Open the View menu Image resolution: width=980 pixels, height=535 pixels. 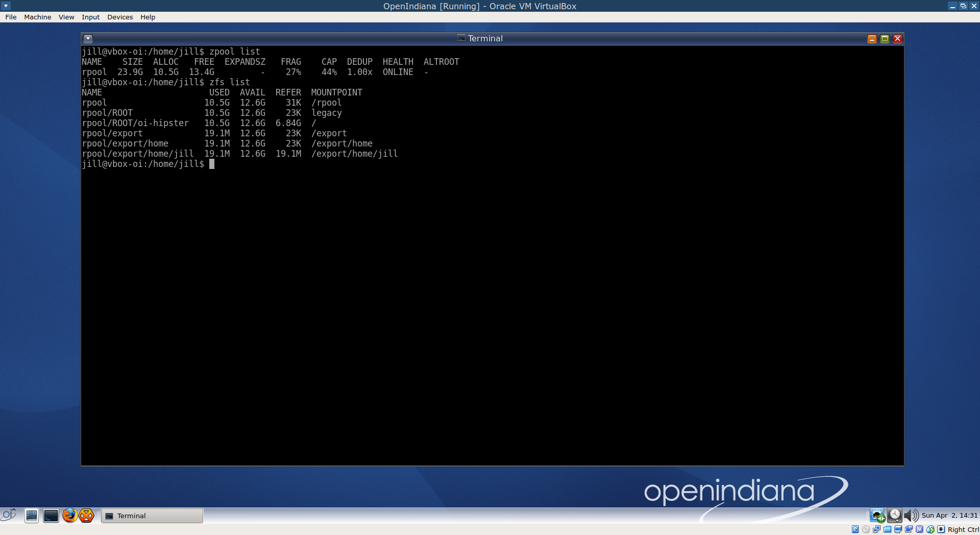pos(66,17)
